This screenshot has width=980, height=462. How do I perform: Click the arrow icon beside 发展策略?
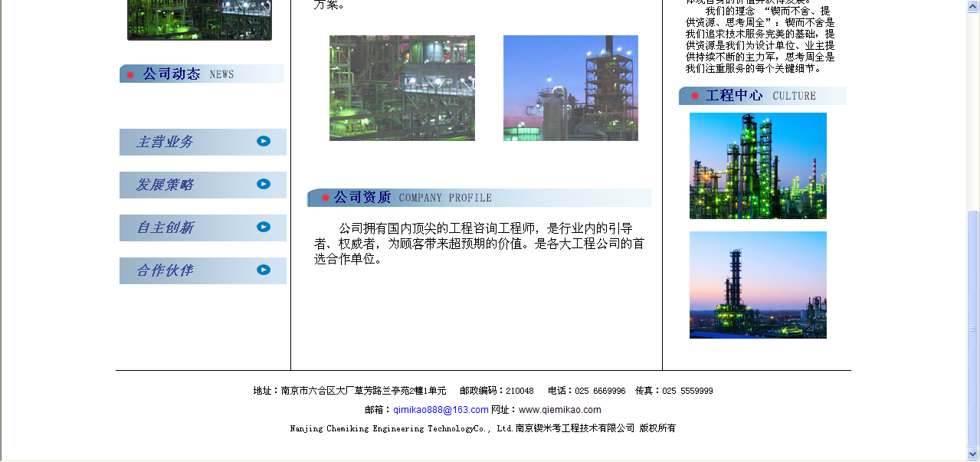[264, 184]
